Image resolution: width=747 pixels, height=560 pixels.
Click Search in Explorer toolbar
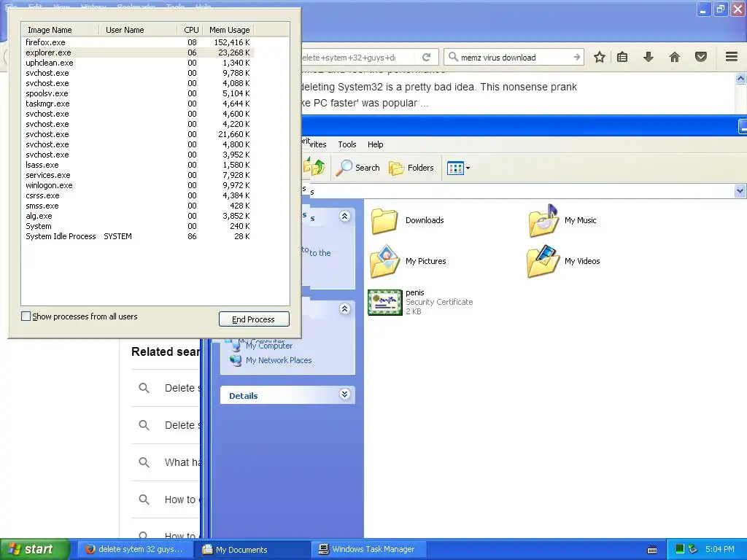coord(357,168)
